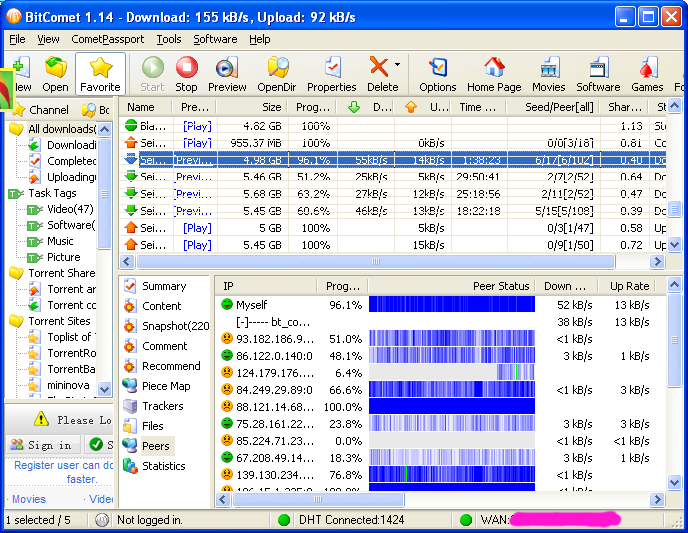688x533 pixels.
Task: Click Play link for the 5 GB task
Action: pos(197,228)
